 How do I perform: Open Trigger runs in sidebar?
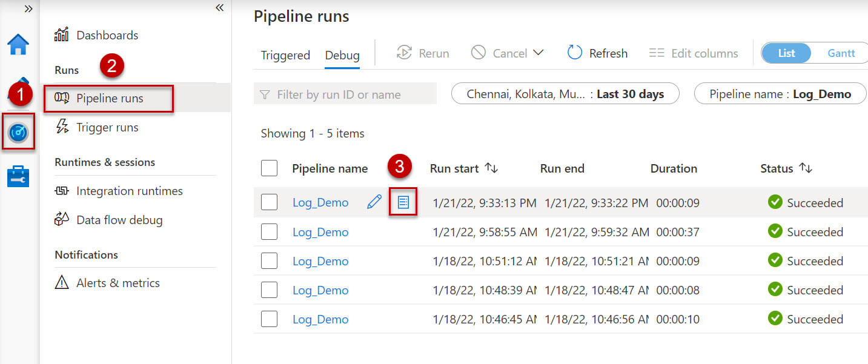pyautogui.click(x=107, y=127)
